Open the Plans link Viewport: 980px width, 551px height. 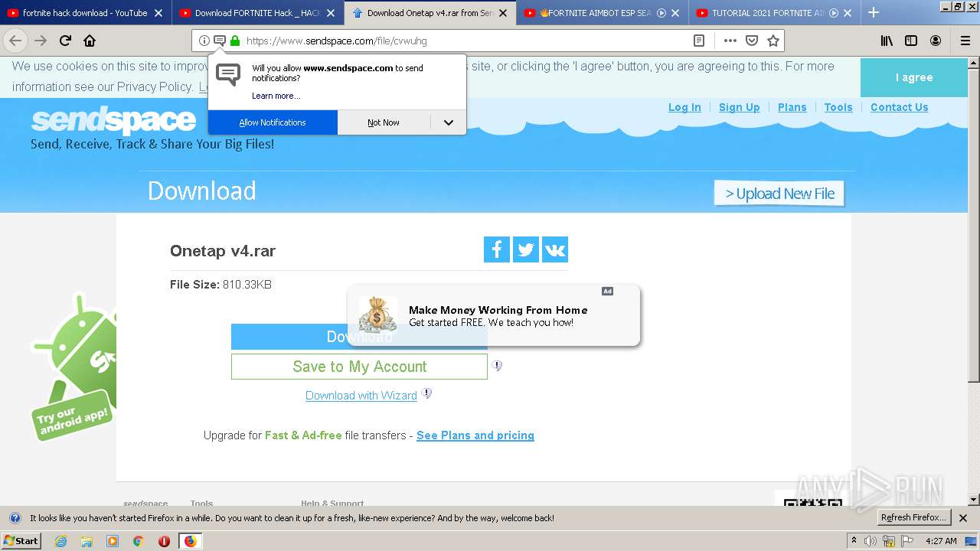(x=792, y=107)
